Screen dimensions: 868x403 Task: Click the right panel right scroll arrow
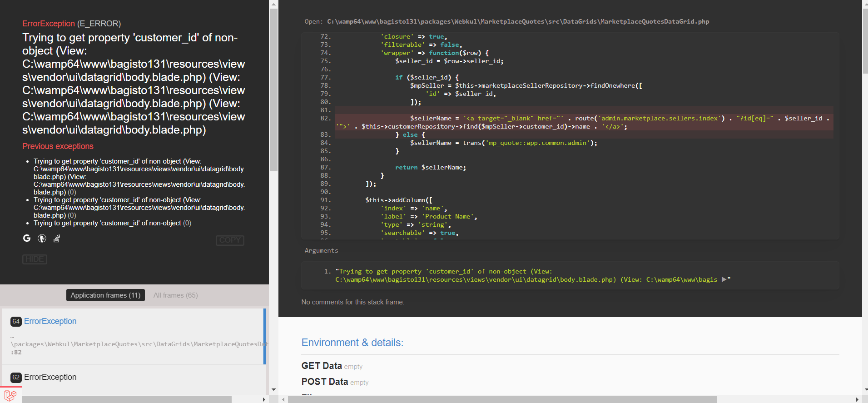click(857, 399)
